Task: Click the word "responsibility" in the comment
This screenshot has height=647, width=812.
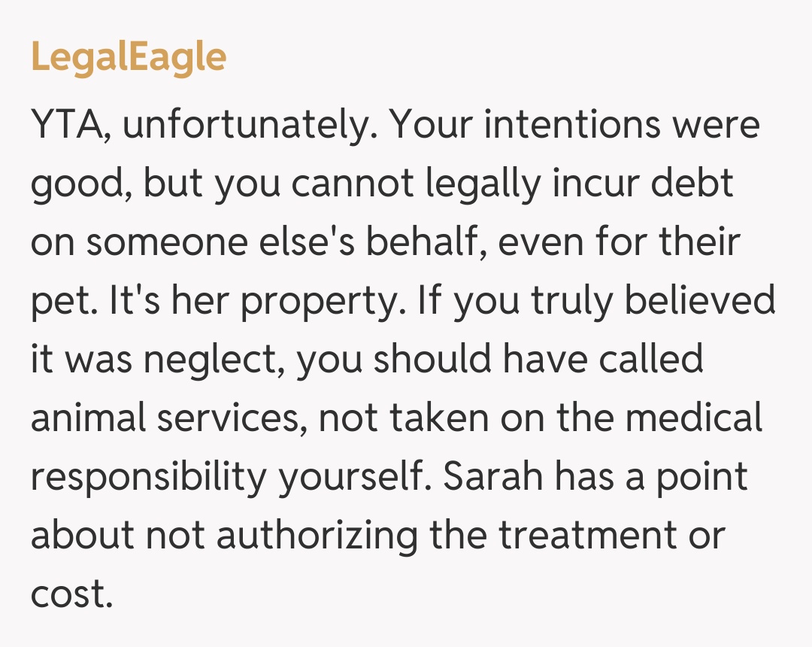Action: (x=148, y=478)
